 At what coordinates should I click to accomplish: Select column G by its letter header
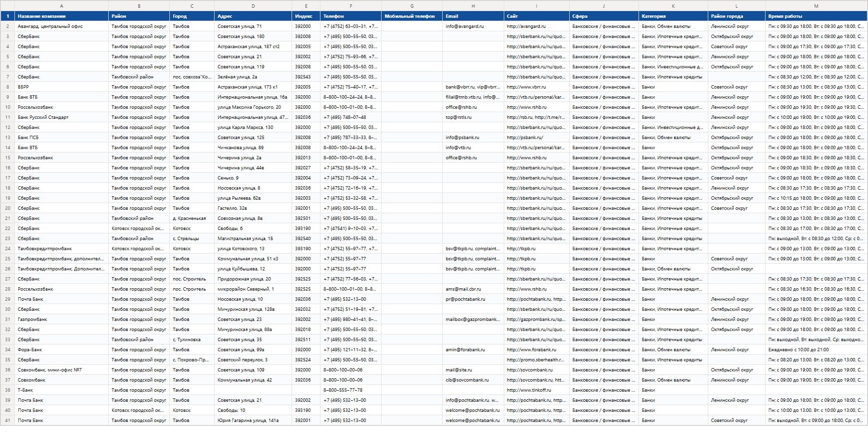coord(412,6)
